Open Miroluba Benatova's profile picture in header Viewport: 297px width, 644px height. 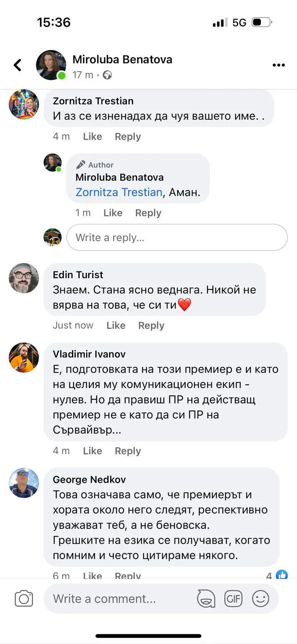point(51,65)
